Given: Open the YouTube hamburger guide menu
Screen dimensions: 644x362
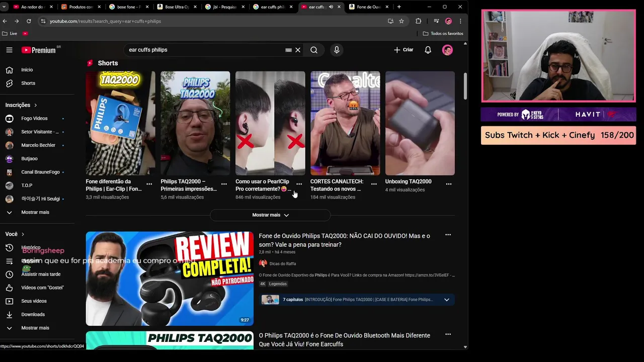Looking at the screenshot, I should pyautogui.click(x=9, y=50).
